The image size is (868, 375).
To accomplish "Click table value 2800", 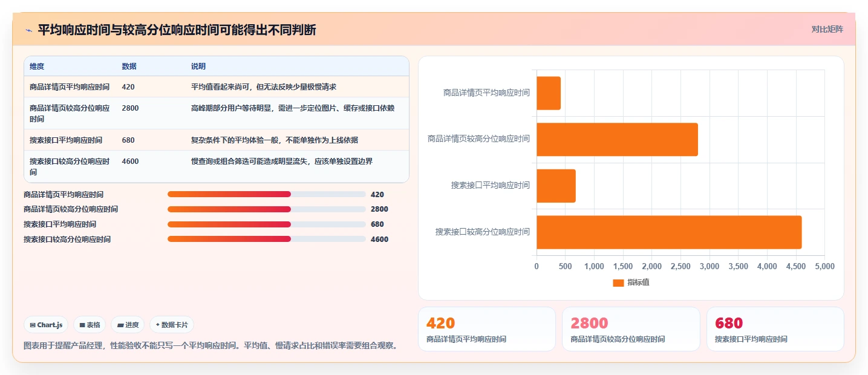I will pyautogui.click(x=131, y=108).
